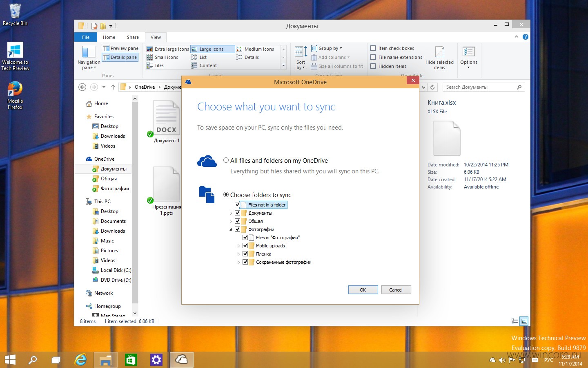Viewport: 588px width, 368px height.
Task: Switch to Extra large icons layout
Action: 168,49
